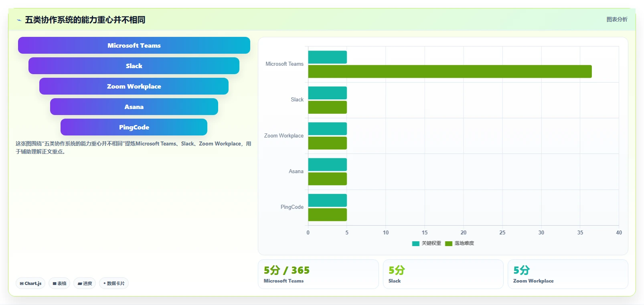
Task: Click the teal Zoom Workplace chart bar
Action: [x=327, y=129]
